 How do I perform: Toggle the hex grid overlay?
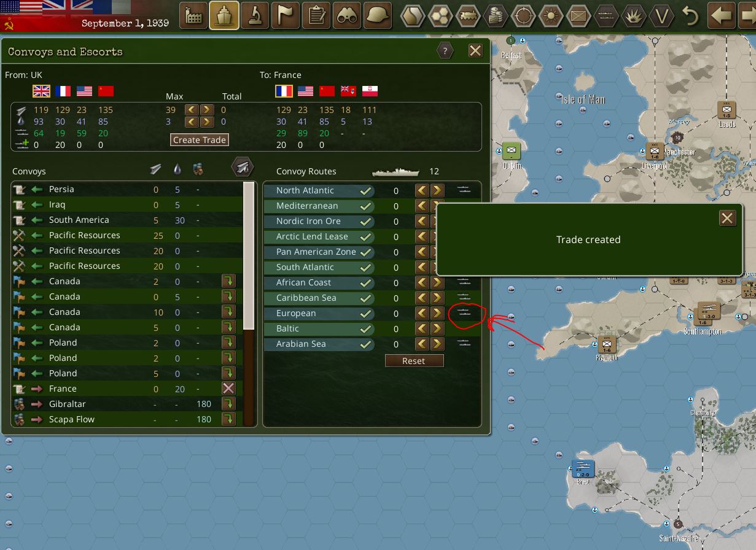tap(441, 16)
